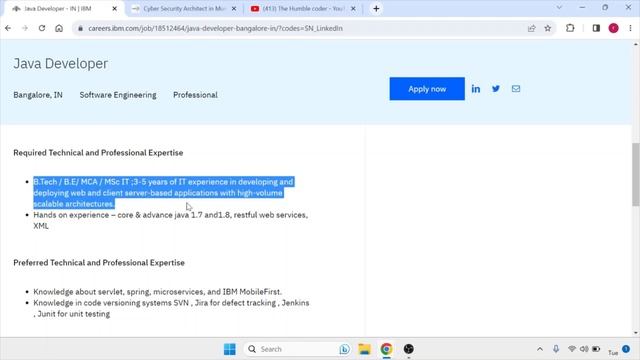Open Bing chat icon in search box
This screenshot has height=360, width=640.
344,349
